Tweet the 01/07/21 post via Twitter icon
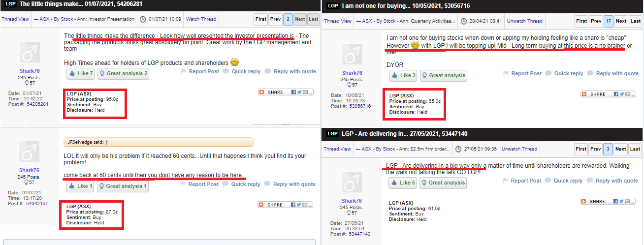 [299, 92]
